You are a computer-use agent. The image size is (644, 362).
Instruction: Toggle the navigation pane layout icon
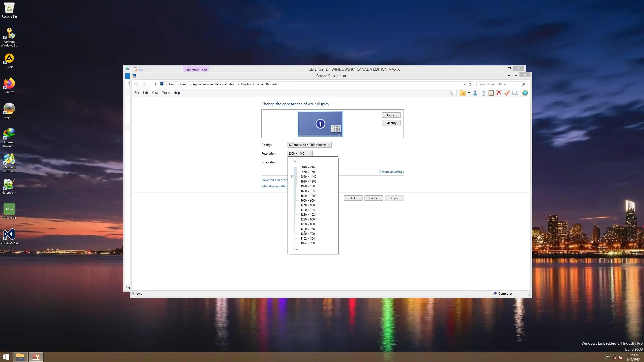(x=453, y=93)
